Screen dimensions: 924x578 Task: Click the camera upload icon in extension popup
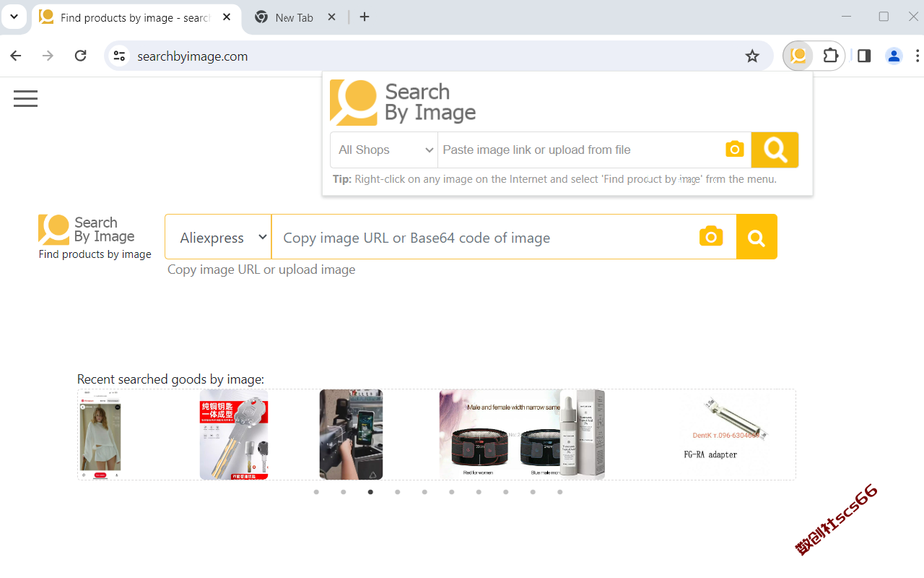click(x=734, y=149)
